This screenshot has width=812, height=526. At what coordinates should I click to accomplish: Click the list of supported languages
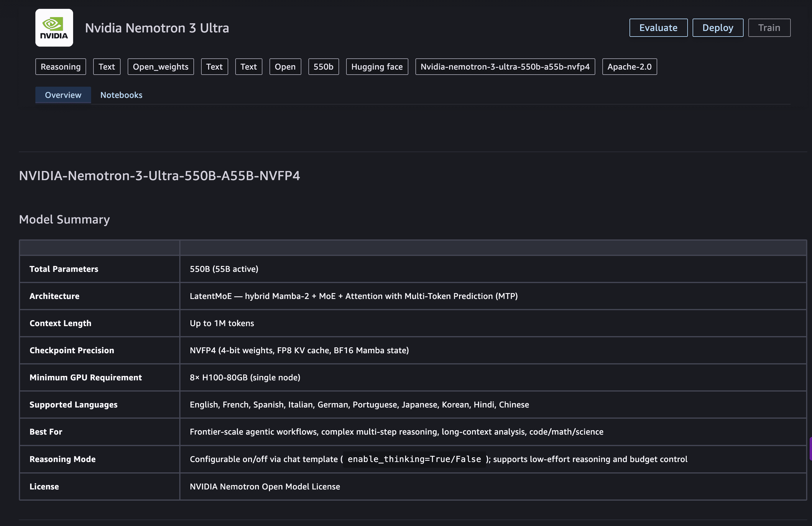[x=359, y=405]
